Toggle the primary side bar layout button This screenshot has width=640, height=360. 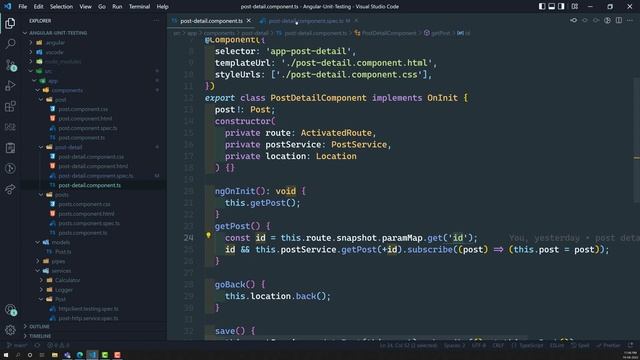click(x=542, y=7)
